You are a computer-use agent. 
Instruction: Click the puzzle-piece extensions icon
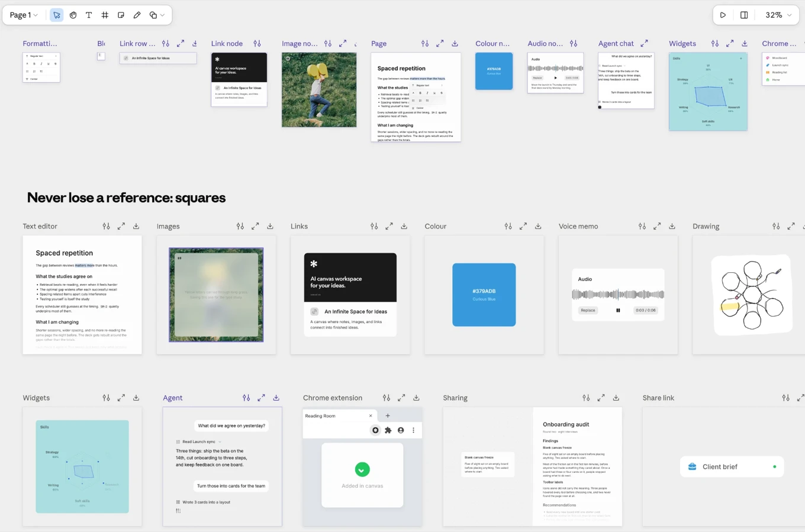tap(388, 430)
